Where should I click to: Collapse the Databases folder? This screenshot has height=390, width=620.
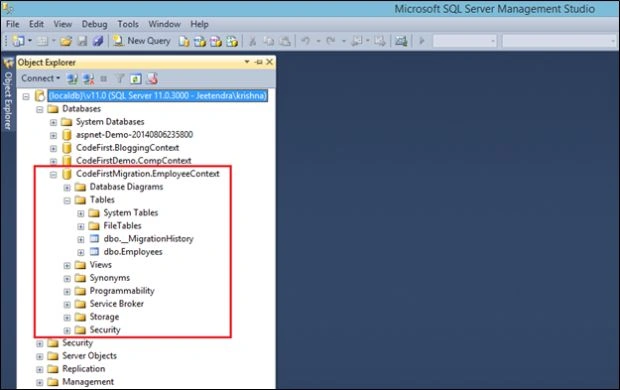click(40, 109)
